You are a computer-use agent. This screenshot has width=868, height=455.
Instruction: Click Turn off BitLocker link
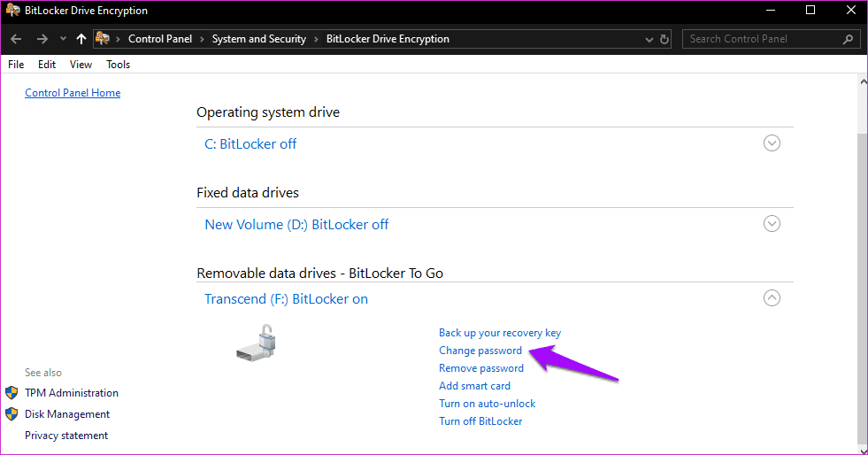[x=480, y=421]
